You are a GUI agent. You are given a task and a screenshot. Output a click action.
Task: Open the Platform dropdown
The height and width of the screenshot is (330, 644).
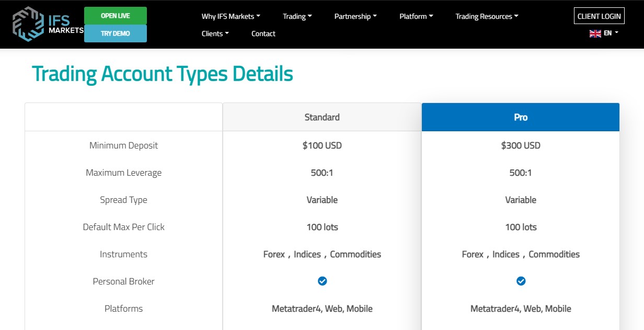click(x=416, y=16)
